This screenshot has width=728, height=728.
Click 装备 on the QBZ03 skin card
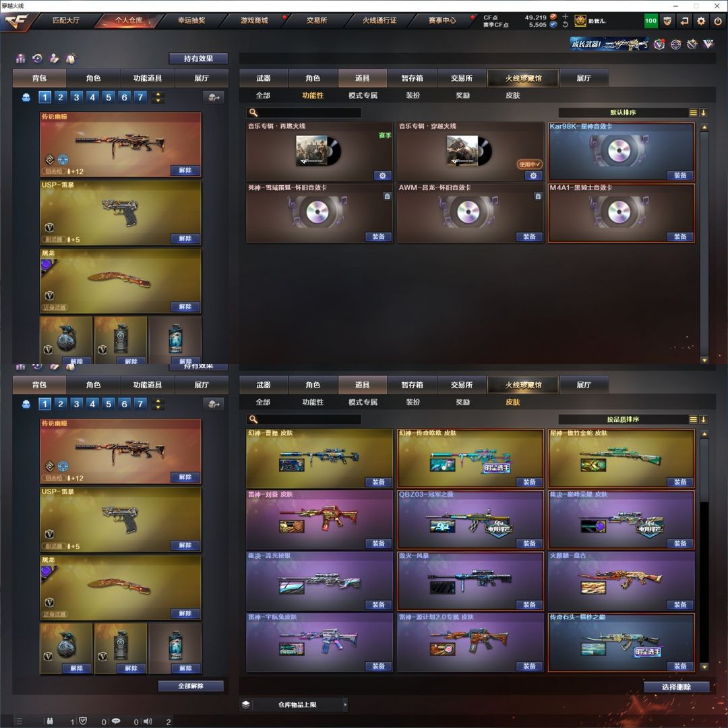tap(529, 543)
